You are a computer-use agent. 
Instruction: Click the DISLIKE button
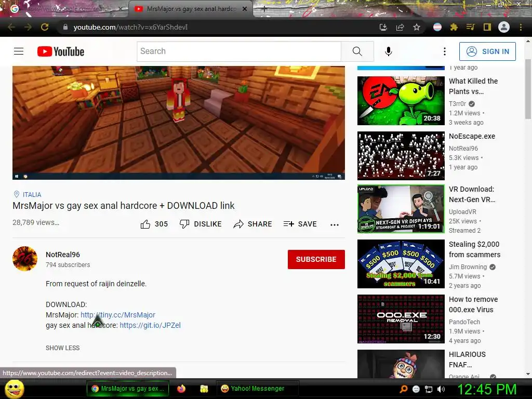click(201, 224)
